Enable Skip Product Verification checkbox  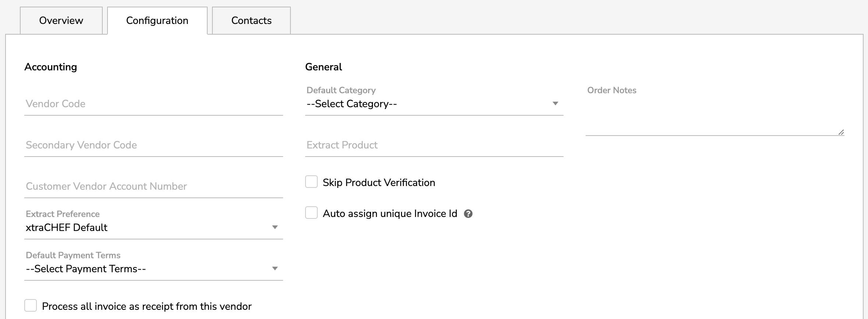(x=311, y=182)
